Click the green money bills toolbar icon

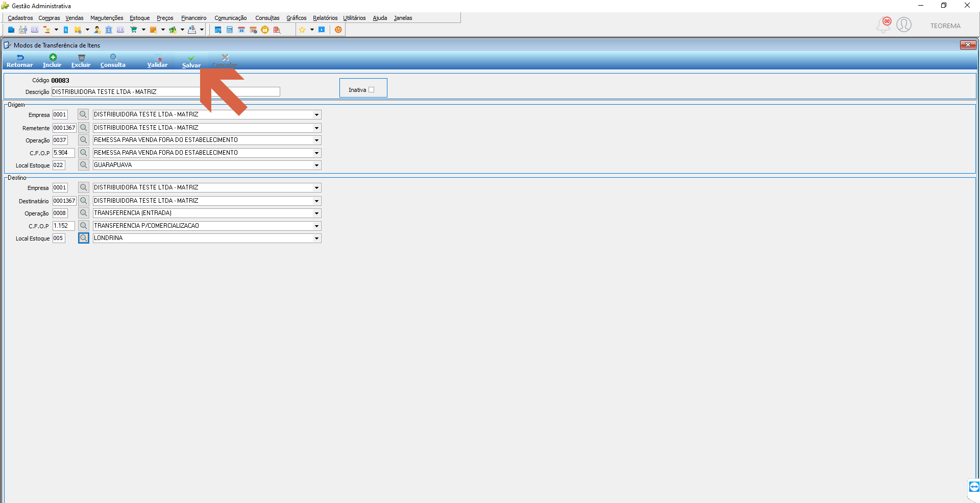coord(173,30)
